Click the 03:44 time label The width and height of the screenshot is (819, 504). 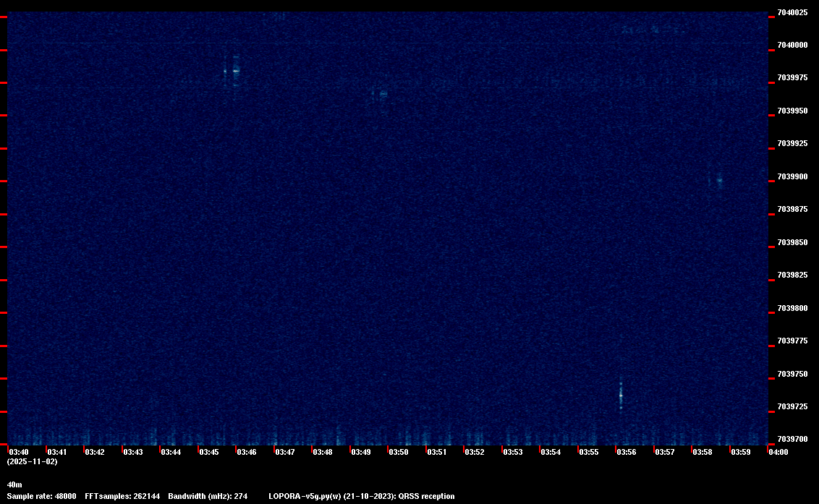tap(171, 452)
